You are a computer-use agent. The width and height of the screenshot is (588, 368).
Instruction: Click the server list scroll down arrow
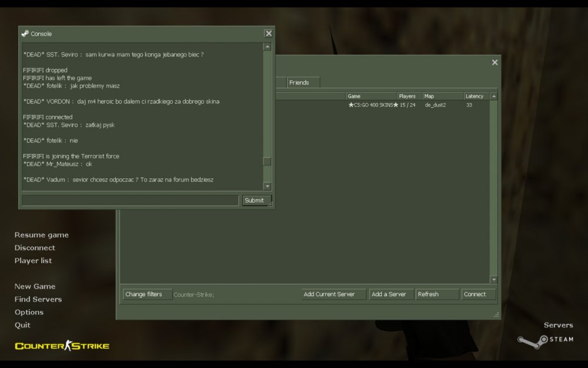(494, 280)
